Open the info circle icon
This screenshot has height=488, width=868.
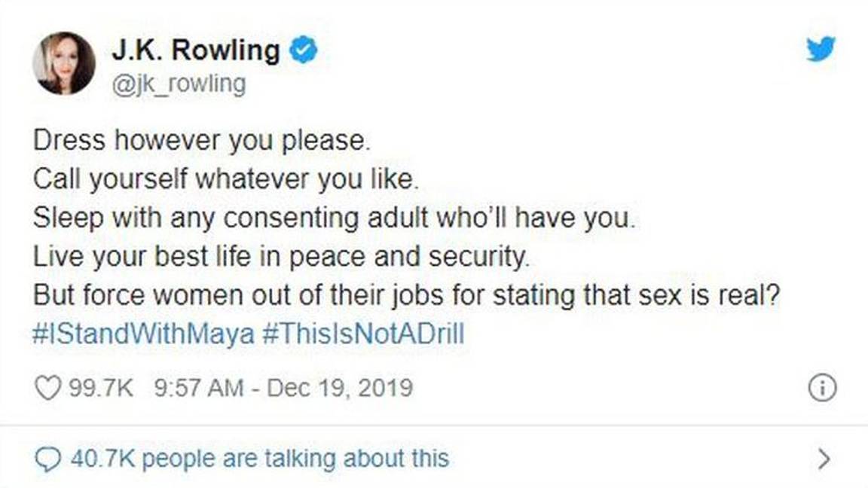click(822, 388)
